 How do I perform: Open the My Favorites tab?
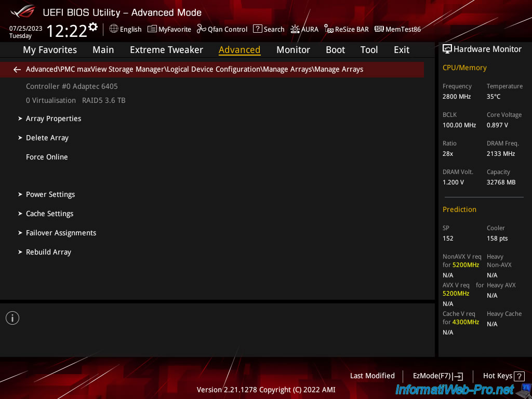[x=50, y=50]
